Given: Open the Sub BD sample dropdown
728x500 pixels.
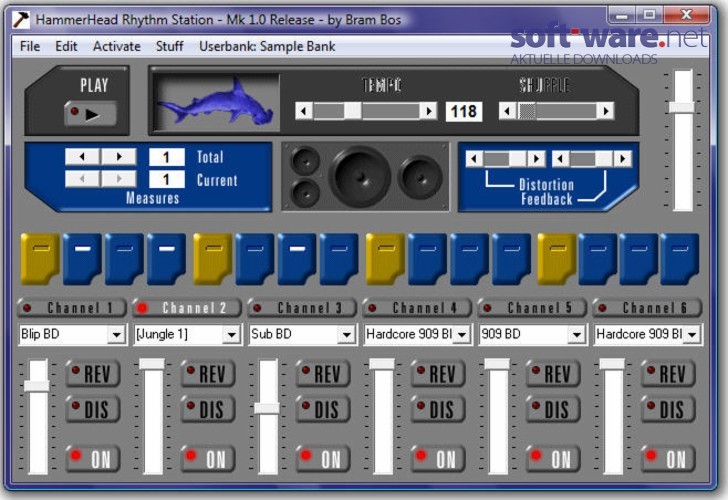Looking at the screenshot, I should pyautogui.click(x=346, y=334).
